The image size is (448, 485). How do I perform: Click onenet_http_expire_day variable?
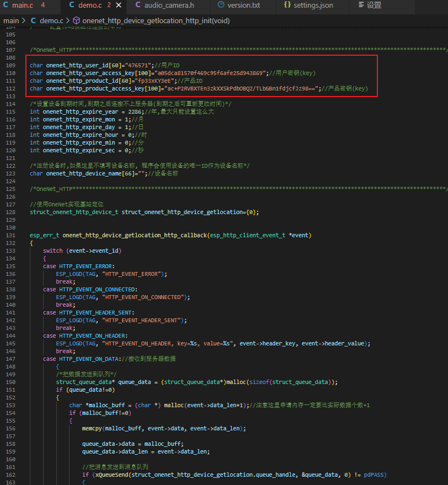point(79,127)
